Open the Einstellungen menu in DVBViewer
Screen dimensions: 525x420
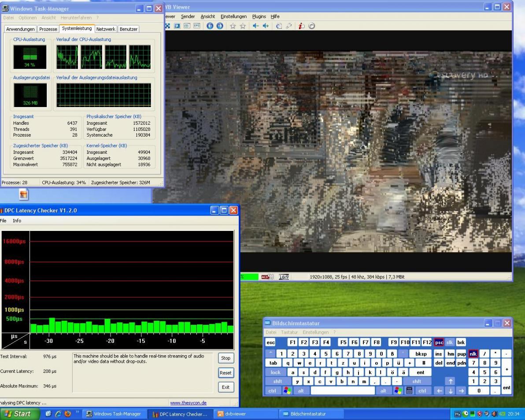[x=233, y=16]
